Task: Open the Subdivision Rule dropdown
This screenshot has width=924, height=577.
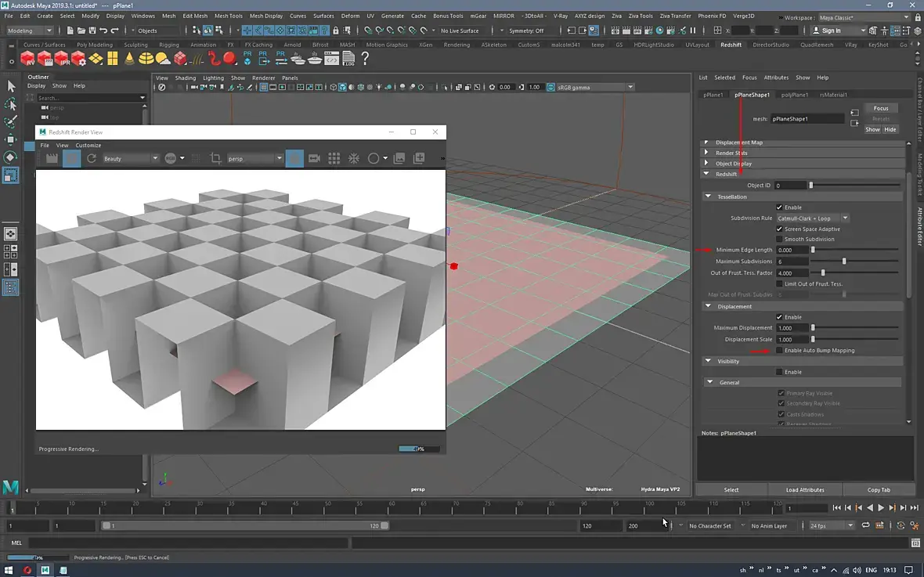Action: click(813, 218)
